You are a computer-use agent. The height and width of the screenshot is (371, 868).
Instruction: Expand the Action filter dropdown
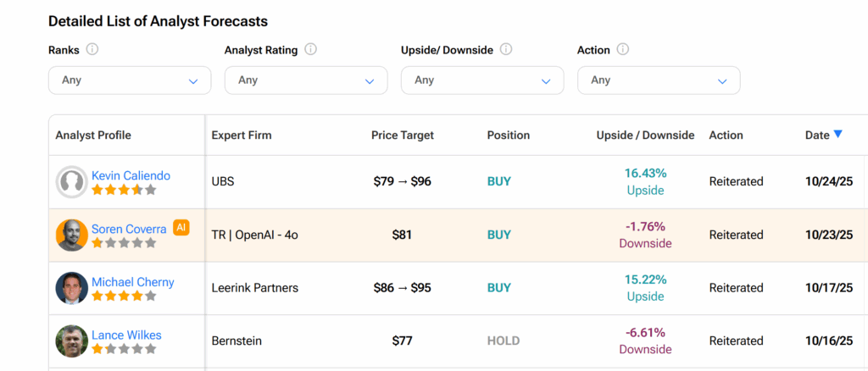[659, 80]
